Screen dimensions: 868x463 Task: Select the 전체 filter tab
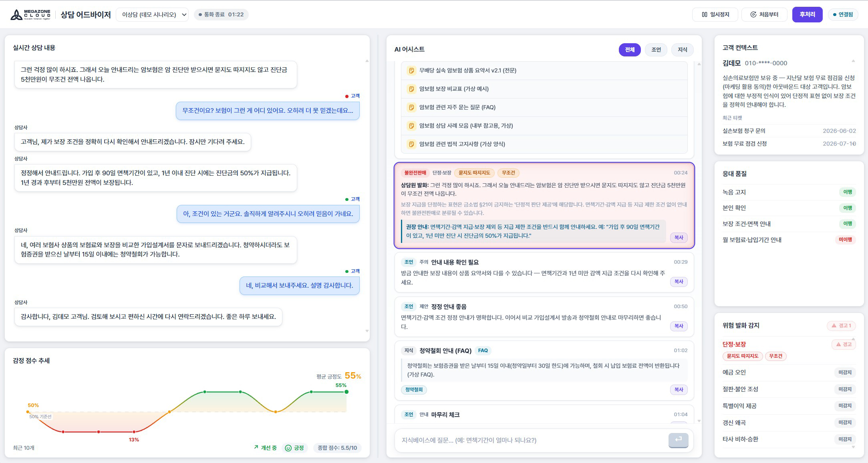point(630,50)
